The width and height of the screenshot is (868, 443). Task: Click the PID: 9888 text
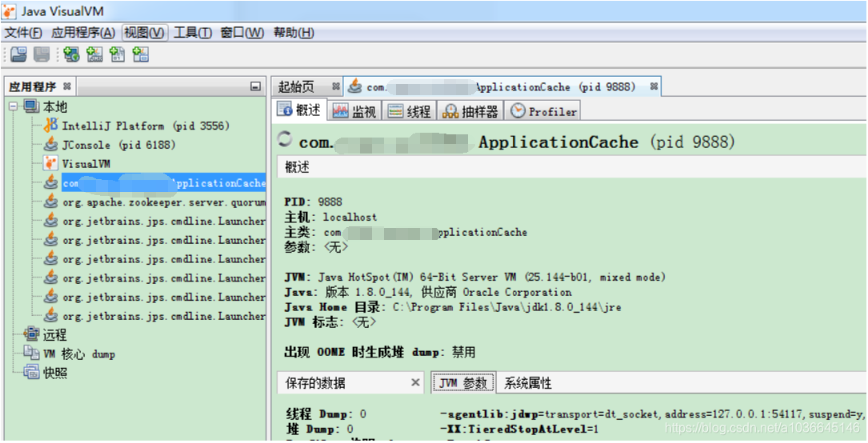point(313,202)
